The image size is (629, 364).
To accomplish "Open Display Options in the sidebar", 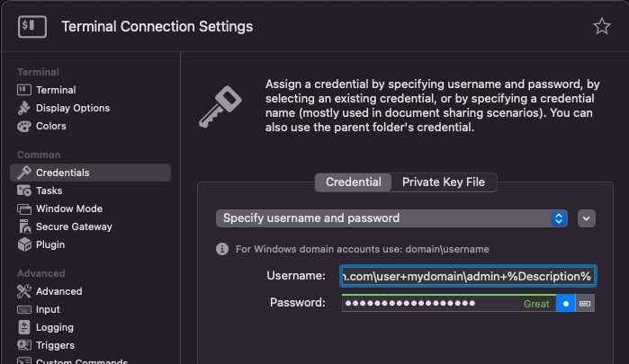I will [x=72, y=108].
